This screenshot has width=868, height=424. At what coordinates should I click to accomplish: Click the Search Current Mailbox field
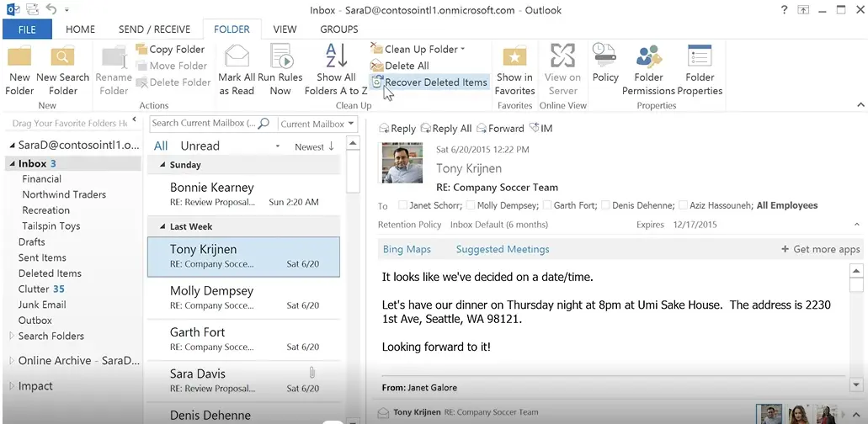click(x=202, y=124)
